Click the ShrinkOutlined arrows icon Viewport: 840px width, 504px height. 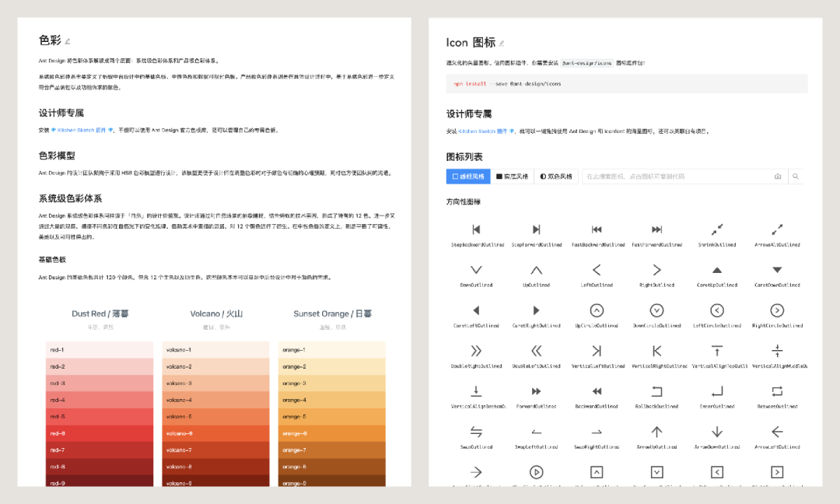(717, 229)
